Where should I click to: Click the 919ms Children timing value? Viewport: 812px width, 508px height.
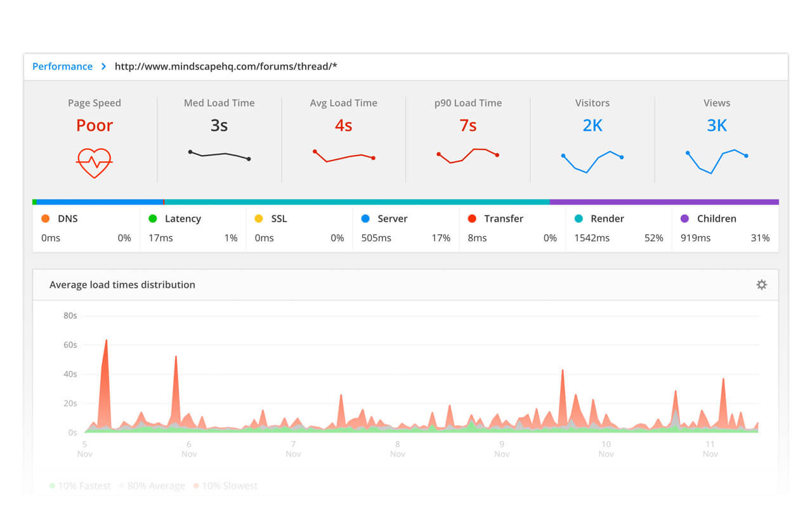696,238
